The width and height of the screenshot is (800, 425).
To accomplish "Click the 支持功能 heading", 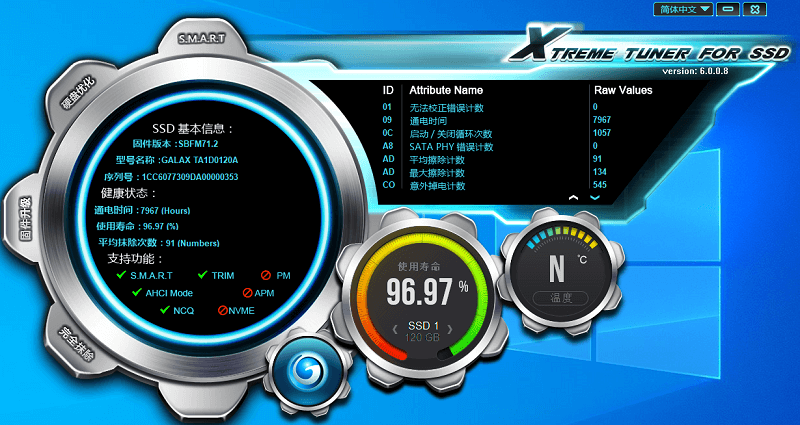I will pos(135,259).
